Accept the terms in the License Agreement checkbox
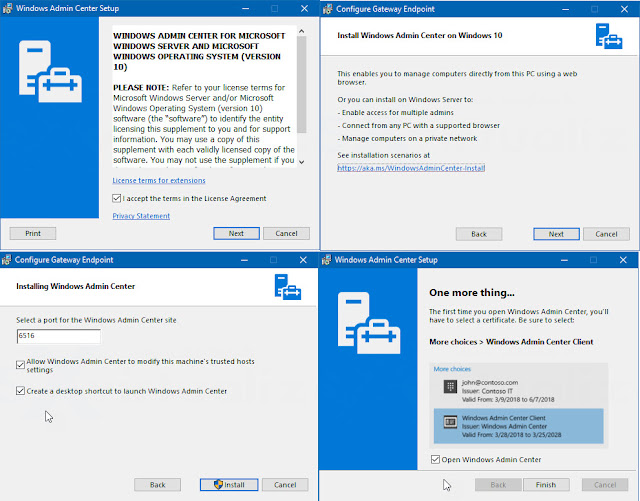Screen dimensions: 640x501 116,198
